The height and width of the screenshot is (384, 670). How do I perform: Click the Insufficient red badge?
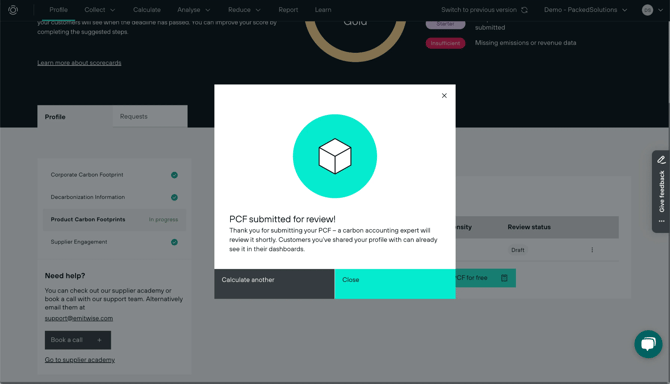click(x=445, y=43)
